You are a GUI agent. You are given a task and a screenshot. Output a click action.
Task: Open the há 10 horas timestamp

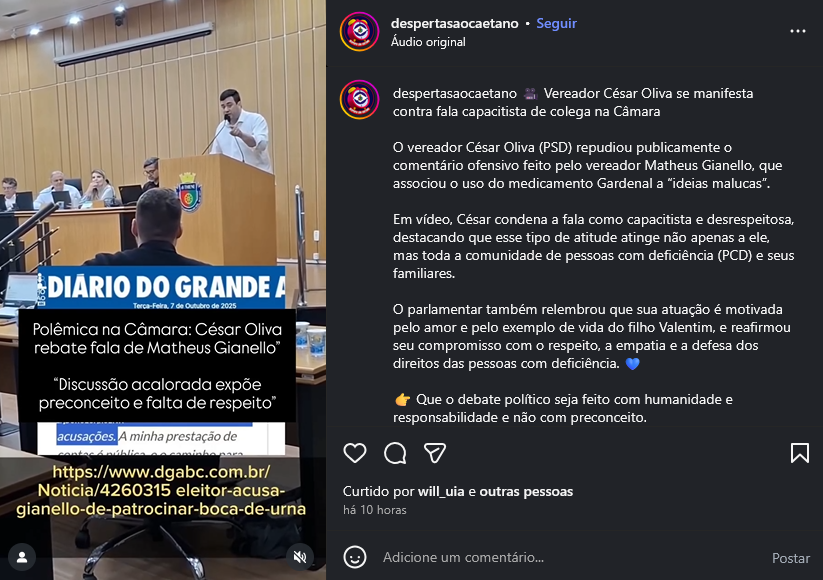pos(375,510)
